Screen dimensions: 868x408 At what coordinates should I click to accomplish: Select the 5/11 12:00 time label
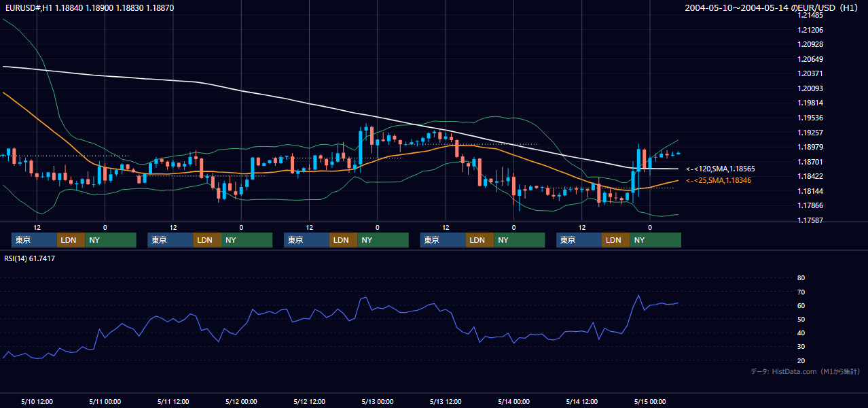pyautogui.click(x=173, y=401)
